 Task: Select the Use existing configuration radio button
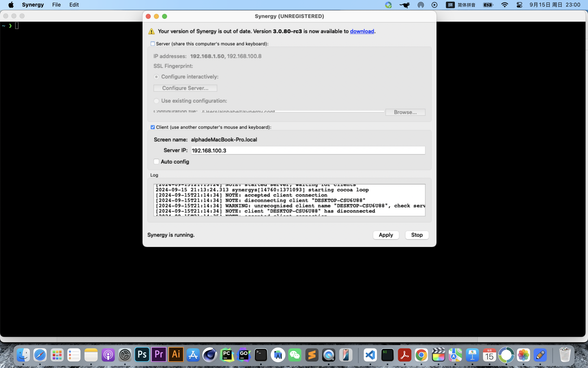pyautogui.click(x=156, y=101)
